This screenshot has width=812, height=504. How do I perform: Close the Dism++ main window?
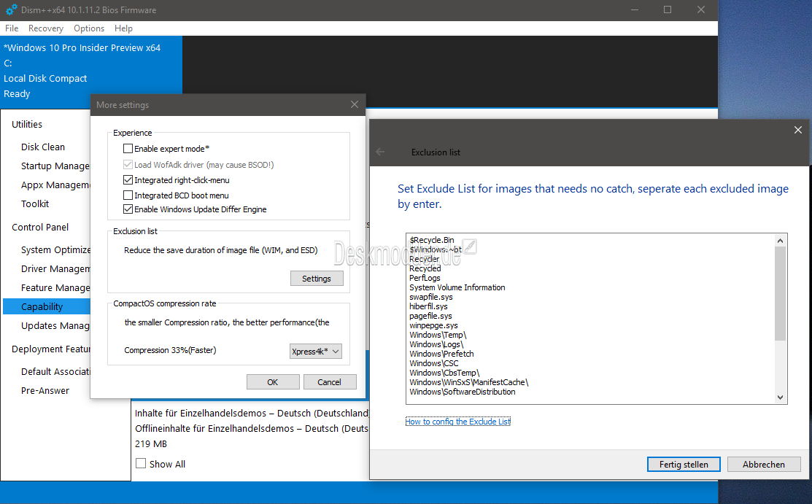click(700, 9)
